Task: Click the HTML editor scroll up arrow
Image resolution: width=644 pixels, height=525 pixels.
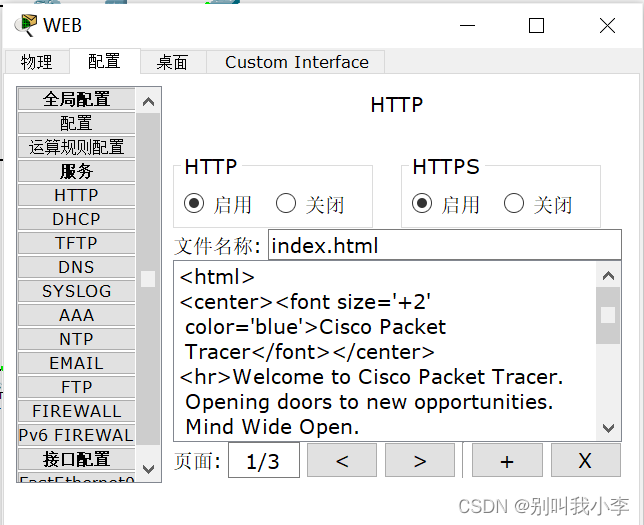Action: point(608,275)
